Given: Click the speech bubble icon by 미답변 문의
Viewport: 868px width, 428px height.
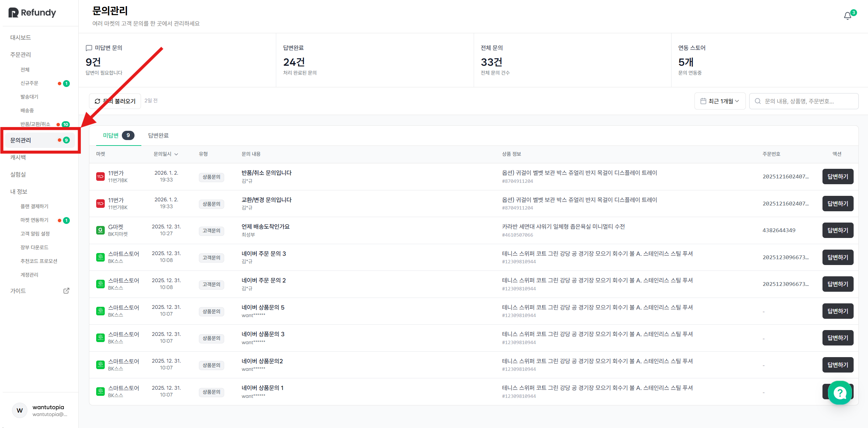Looking at the screenshot, I should coord(89,48).
